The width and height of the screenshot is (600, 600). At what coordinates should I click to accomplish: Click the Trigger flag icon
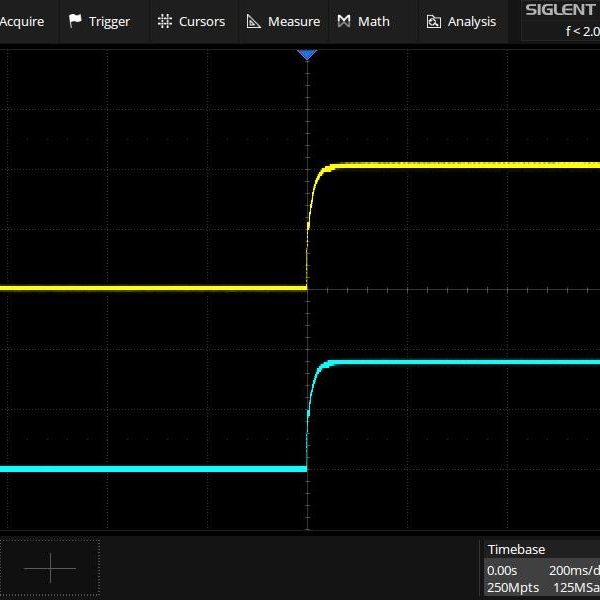click(75, 21)
